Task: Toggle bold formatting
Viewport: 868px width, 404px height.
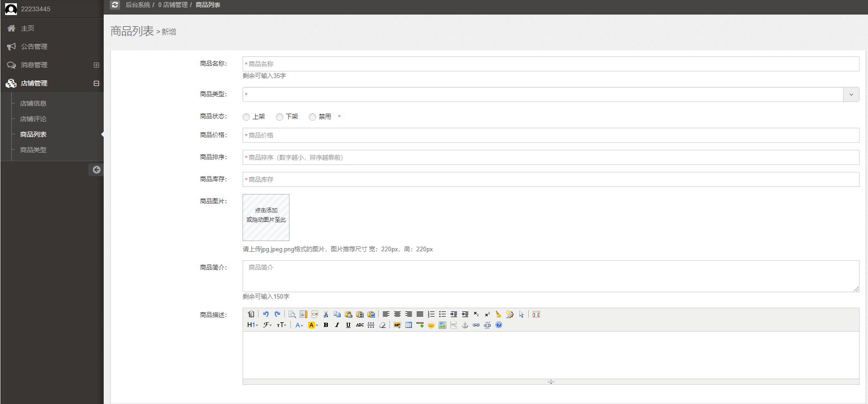Action: click(326, 325)
